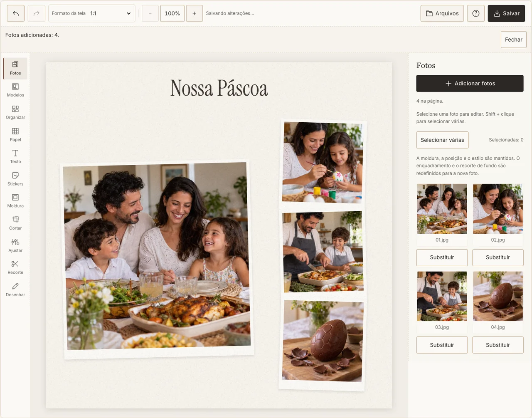Open the Papel background tool
Image resolution: width=532 pixels, height=418 pixels.
point(15,135)
